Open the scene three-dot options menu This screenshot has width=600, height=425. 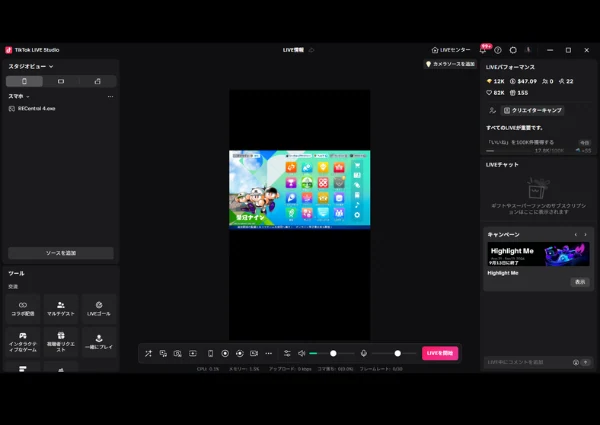pyautogui.click(x=110, y=96)
